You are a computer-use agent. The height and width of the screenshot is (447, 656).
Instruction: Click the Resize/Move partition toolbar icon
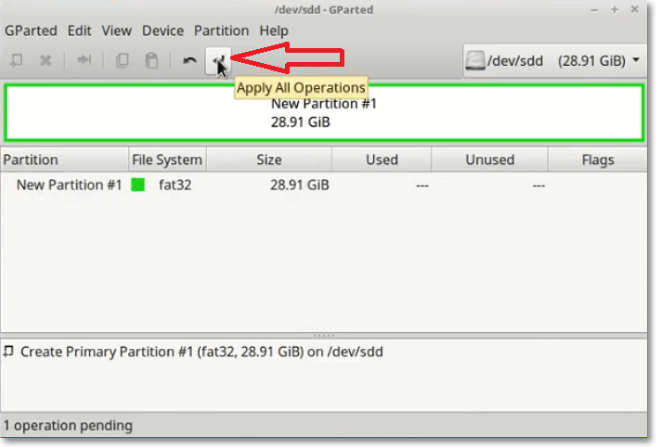pos(84,60)
